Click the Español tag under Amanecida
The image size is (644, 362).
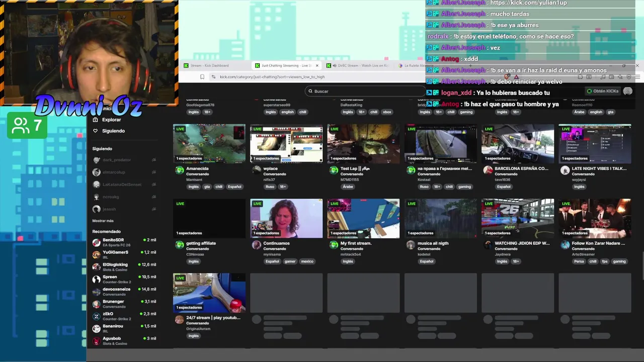234,187
